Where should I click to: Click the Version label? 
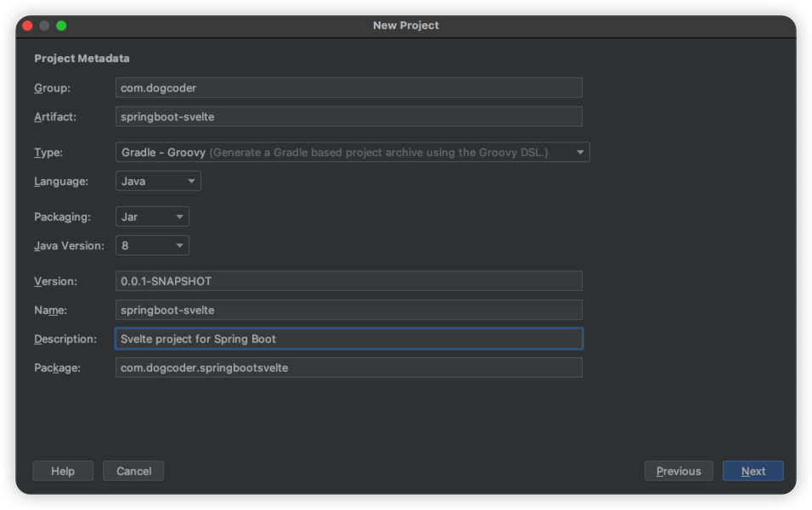55,282
